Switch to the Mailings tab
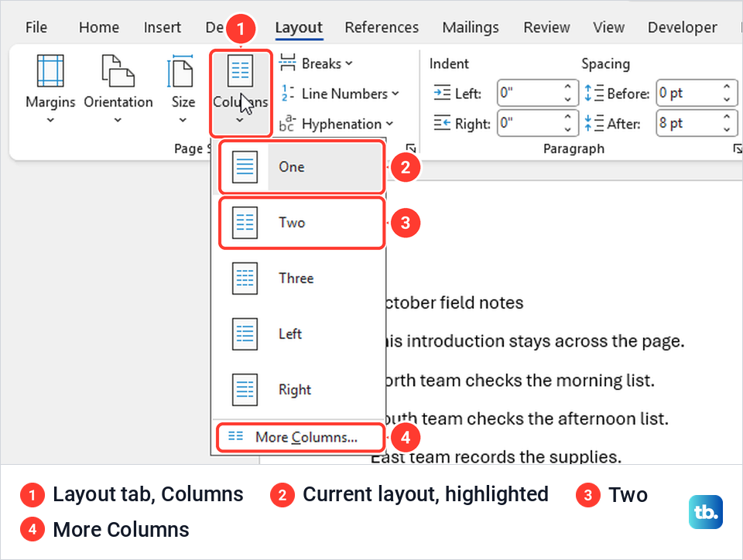This screenshot has width=743, height=560. (471, 27)
